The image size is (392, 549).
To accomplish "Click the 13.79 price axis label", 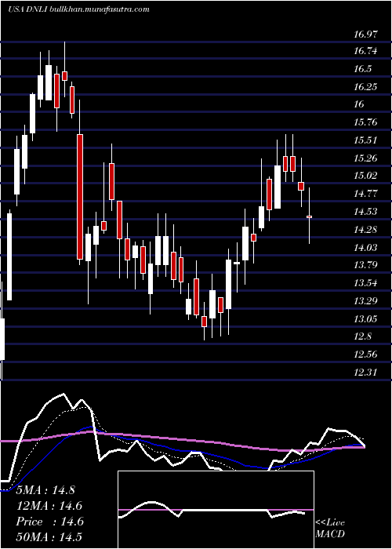I will (x=366, y=265).
